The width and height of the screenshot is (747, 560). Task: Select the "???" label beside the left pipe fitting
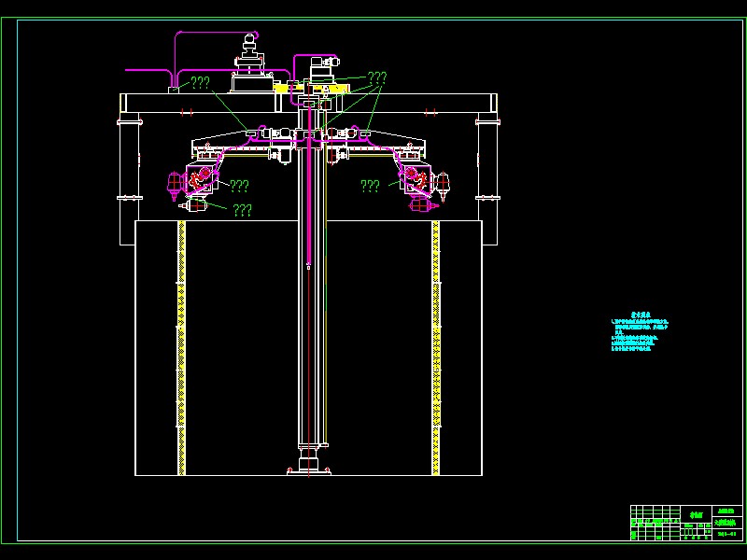(200, 83)
